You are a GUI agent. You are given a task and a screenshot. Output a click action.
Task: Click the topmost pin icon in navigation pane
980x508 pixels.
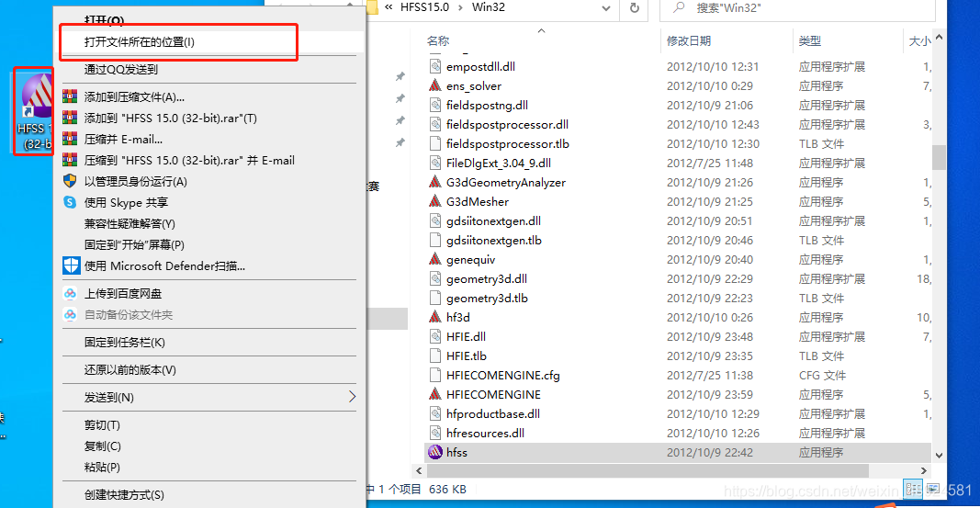[400, 76]
